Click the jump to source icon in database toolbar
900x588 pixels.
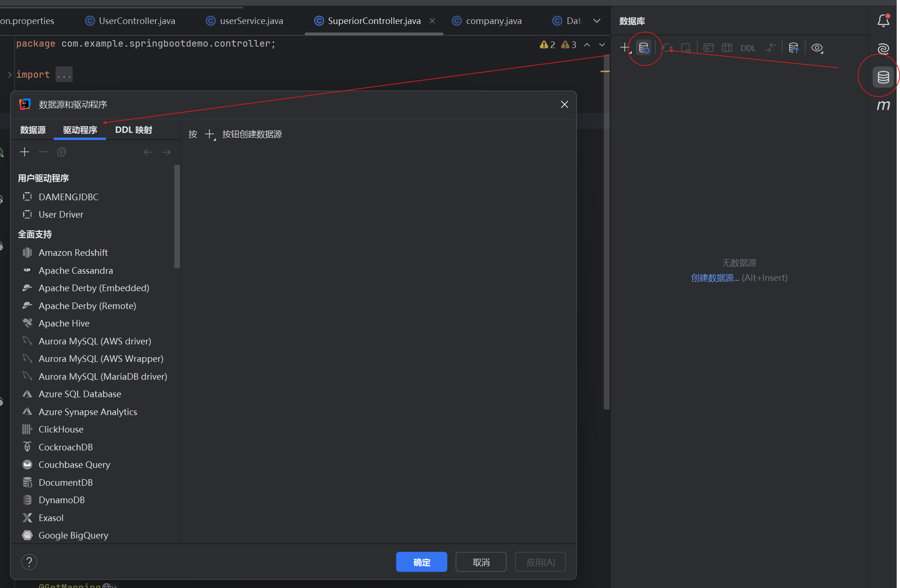click(770, 48)
